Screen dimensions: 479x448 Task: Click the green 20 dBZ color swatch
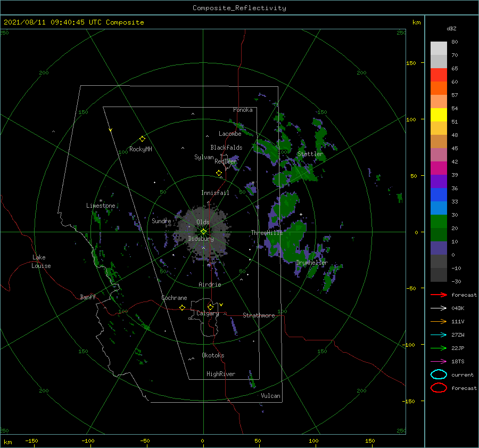[x=439, y=222]
